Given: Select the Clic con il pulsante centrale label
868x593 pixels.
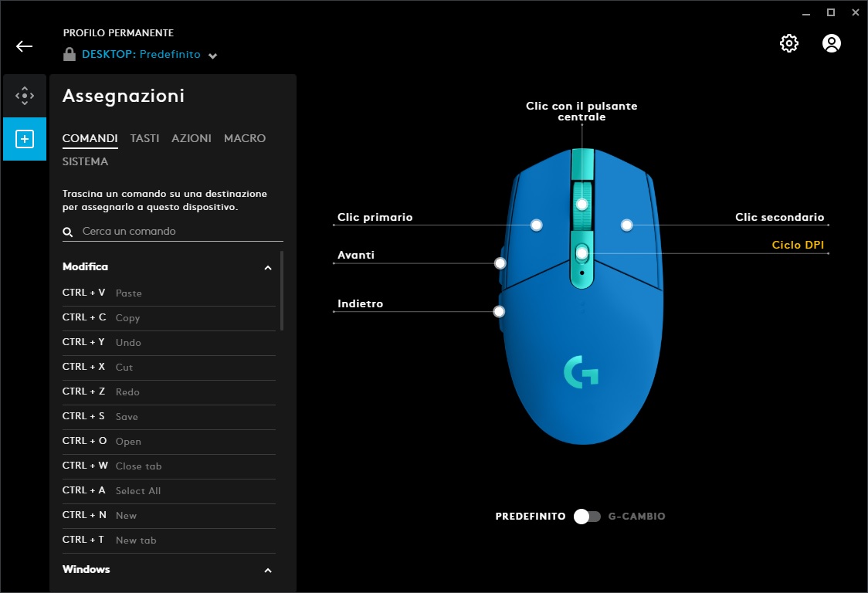Looking at the screenshot, I should click(581, 111).
